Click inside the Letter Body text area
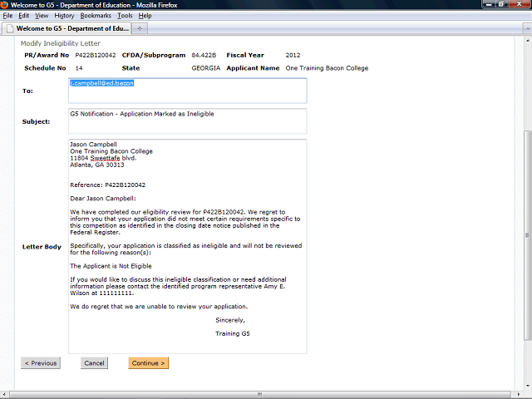The image size is (532, 399). tap(188, 246)
